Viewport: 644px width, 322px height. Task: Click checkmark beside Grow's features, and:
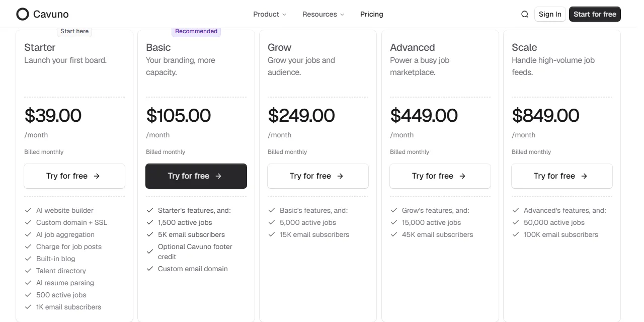click(394, 210)
